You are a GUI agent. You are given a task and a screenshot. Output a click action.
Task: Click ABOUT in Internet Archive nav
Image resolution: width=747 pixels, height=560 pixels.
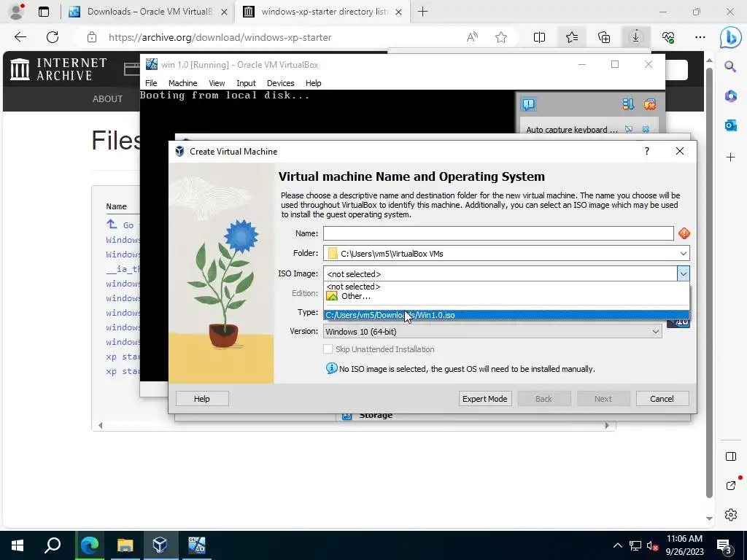point(108,99)
